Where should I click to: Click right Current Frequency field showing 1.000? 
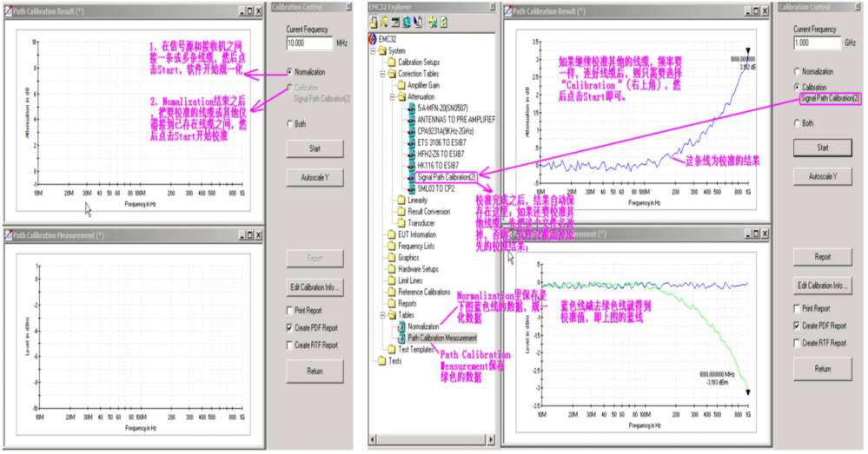(x=817, y=43)
